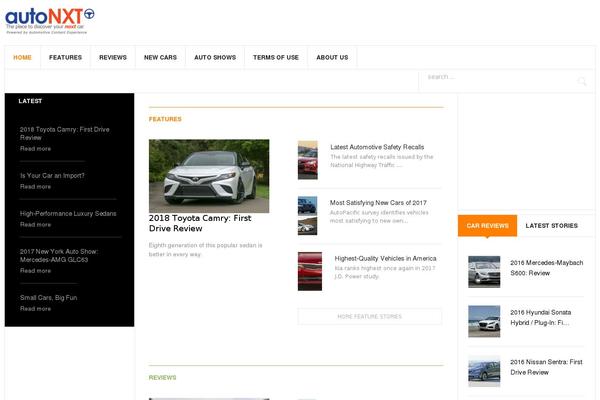Read more under High-Performance Luxury Sedans
This screenshot has height=400, width=600.
tap(35, 224)
